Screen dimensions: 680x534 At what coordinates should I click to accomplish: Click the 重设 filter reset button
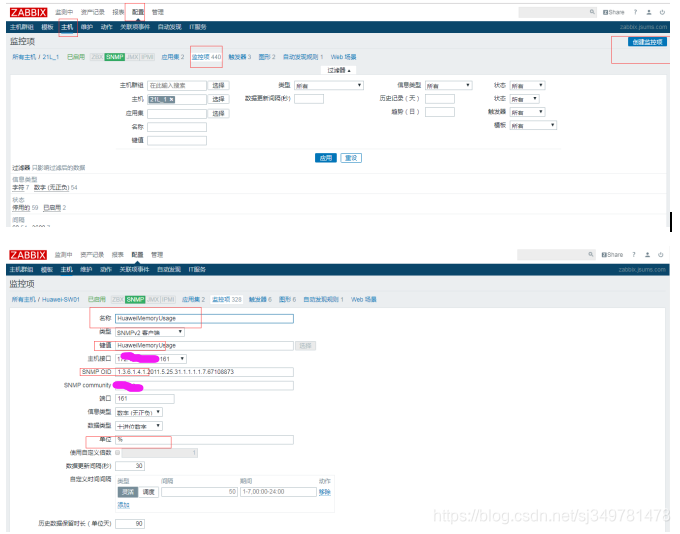click(x=351, y=158)
